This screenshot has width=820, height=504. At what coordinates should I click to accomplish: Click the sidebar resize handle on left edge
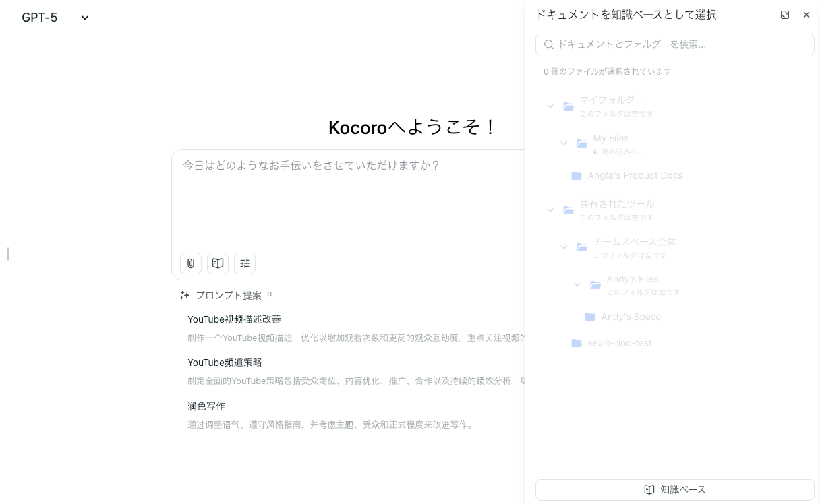pos(7,254)
